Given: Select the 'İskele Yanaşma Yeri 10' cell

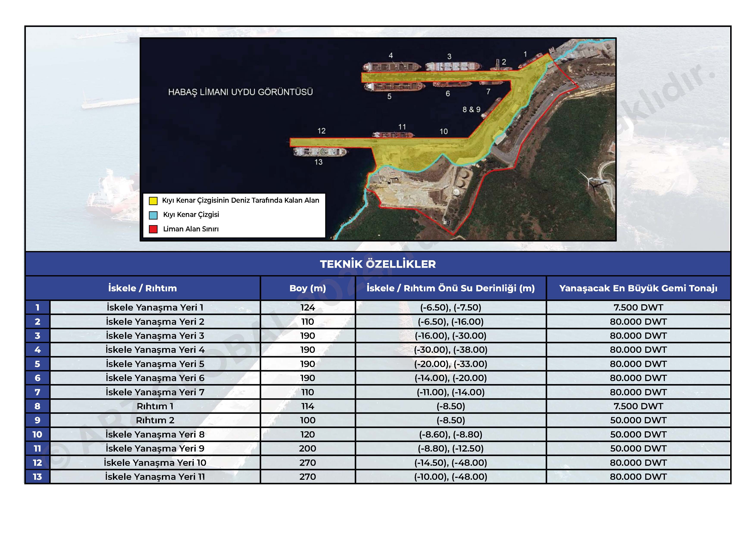Looking at the screenshot, I should coord(155,463).
